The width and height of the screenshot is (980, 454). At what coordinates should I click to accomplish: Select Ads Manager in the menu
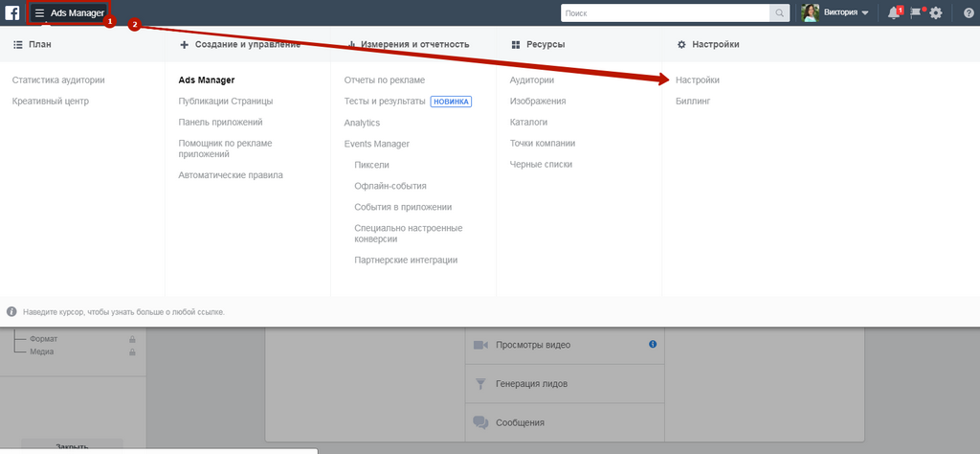[207, 80]
